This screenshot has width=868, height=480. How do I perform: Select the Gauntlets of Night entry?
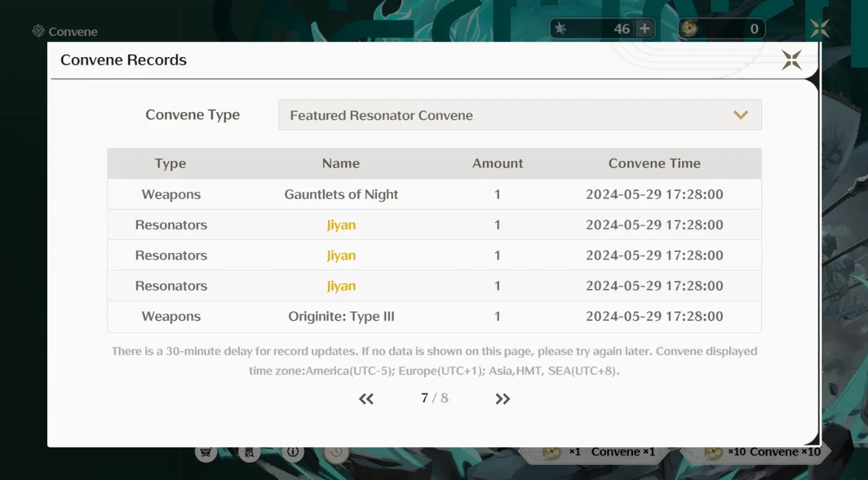341,194
